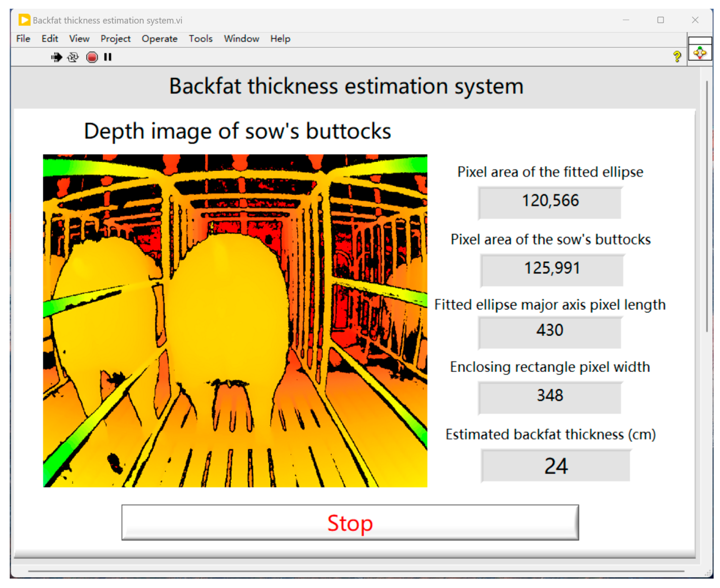
Task: Open the Tools menu
Action: pos(201,39)
